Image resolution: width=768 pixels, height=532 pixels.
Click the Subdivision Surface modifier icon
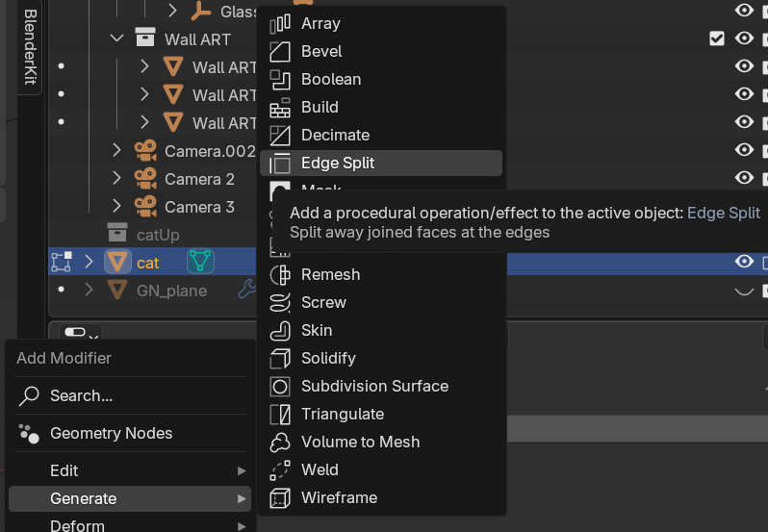[280, 387]
